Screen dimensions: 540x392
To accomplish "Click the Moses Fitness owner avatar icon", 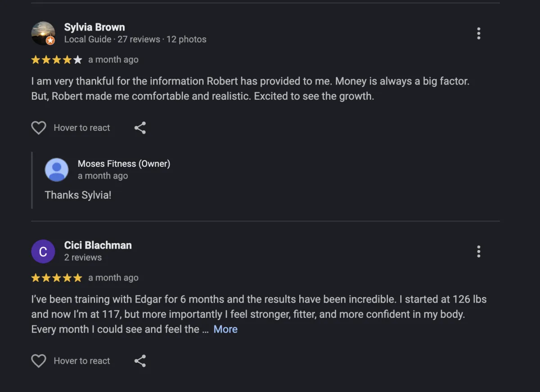I will (x=57, y=170).
